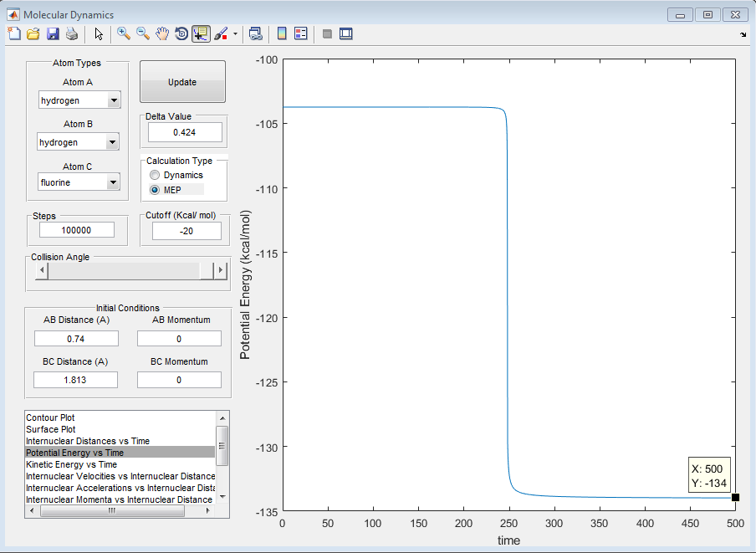Open the Atom A dropdown

(x=113, y=101)
